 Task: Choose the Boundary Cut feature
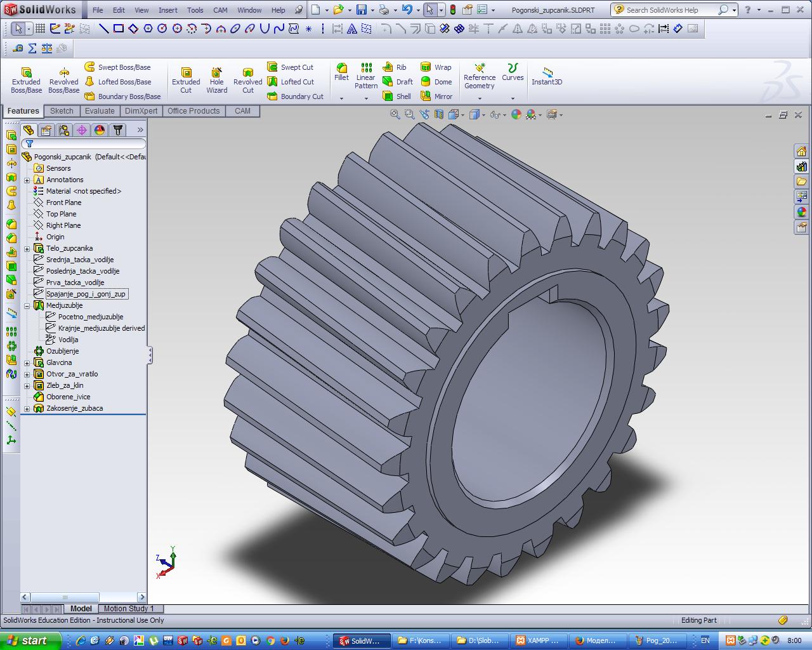295,96
